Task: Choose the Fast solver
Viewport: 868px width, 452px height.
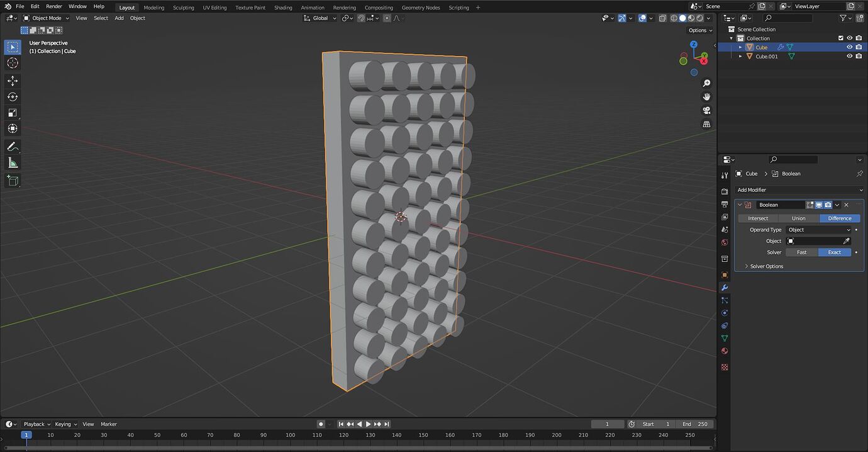Action: pyautogui.click(x=801, y=252)
